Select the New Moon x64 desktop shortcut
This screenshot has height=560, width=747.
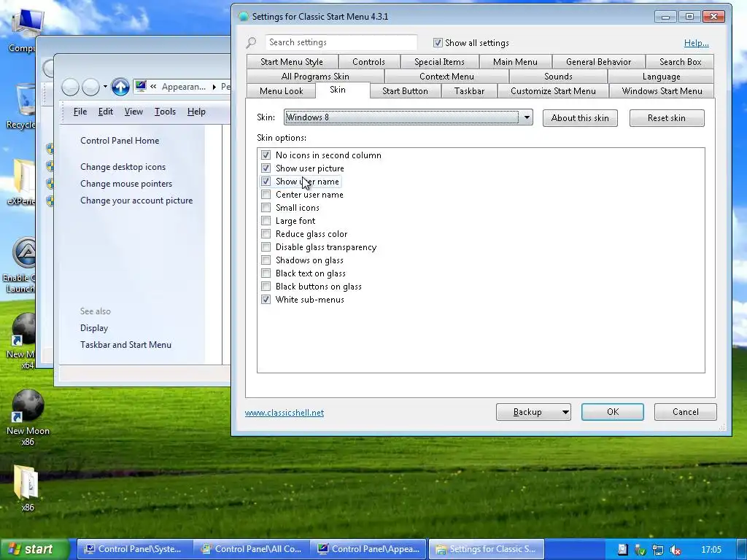[23, 341]
